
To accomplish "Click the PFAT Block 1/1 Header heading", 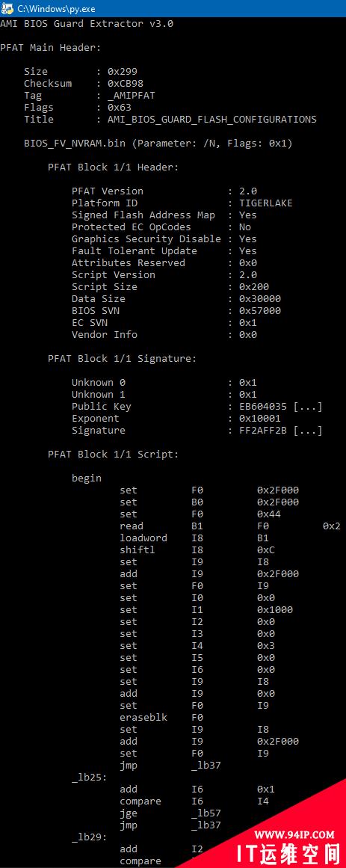I will (x=114, y=167).
